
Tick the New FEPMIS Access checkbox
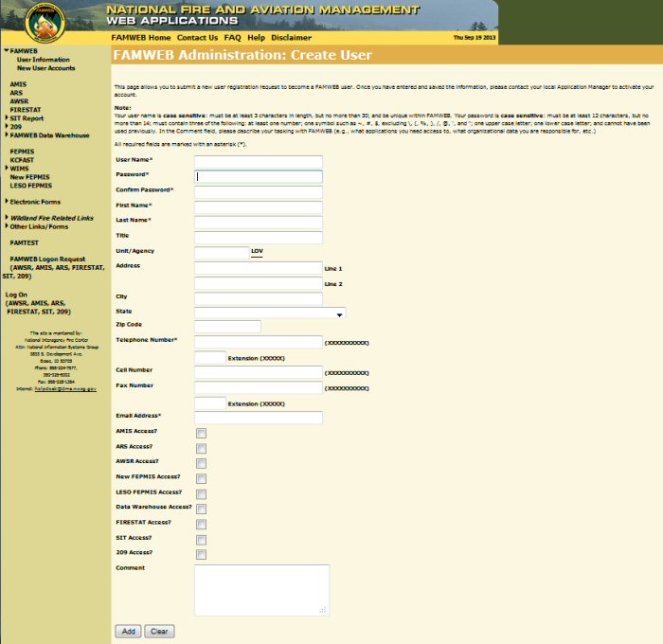[x=201, y=478]
